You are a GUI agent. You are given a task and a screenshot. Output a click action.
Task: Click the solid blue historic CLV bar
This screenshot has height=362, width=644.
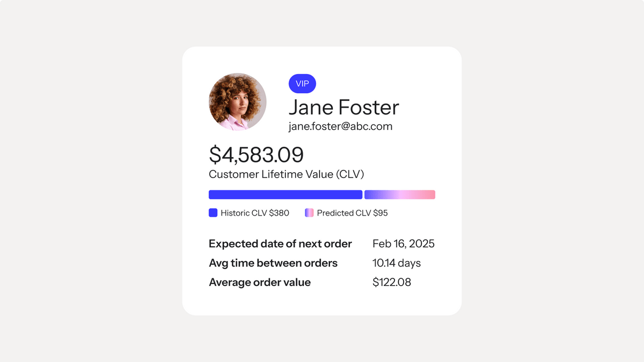(x=286, y=195)
